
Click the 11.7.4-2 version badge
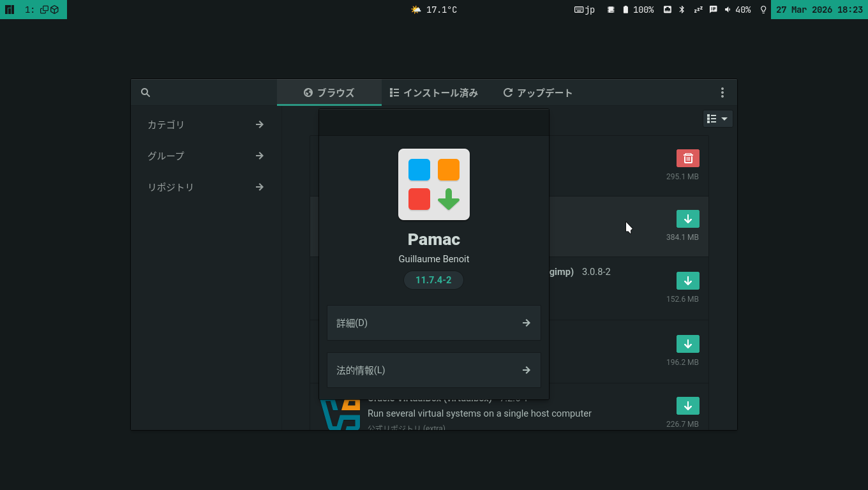433,280
